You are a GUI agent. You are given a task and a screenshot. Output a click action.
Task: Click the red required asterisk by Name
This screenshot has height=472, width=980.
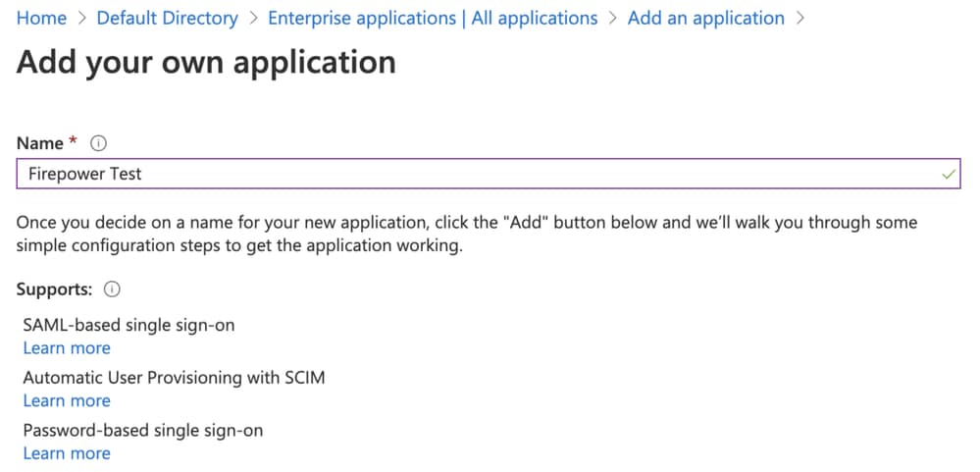pyautogui.click(x=74, y=142)
